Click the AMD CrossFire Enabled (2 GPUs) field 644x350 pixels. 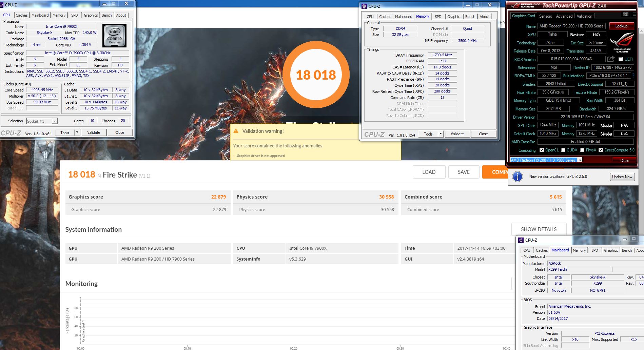point(585,142)
